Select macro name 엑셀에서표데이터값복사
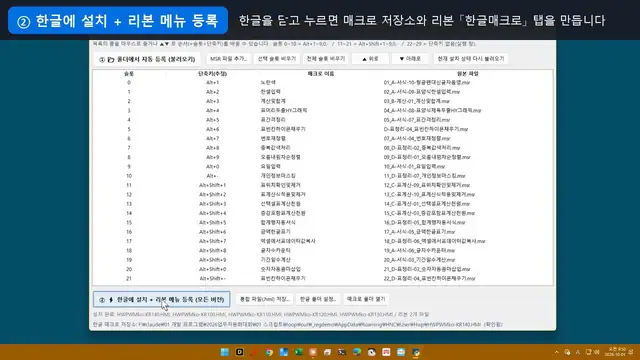 288,241
